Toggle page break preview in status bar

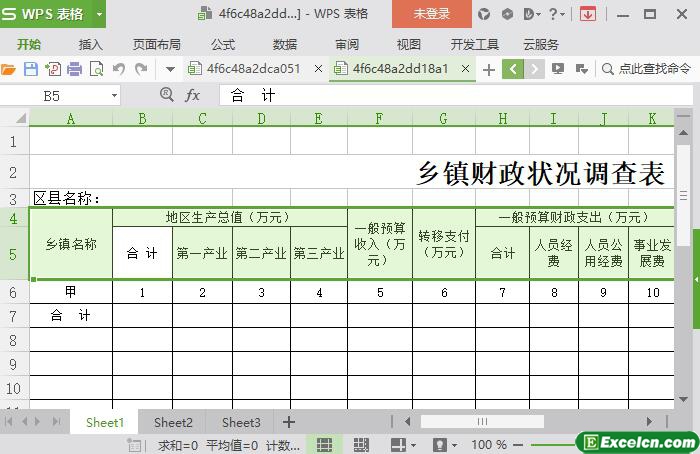(361, 444)
